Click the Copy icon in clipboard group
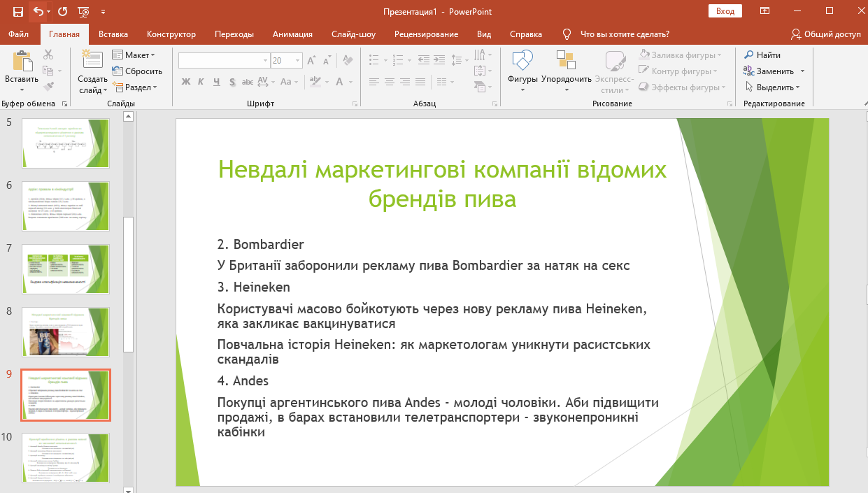This screenshot has height=493, width=868. tap(48, 71)
